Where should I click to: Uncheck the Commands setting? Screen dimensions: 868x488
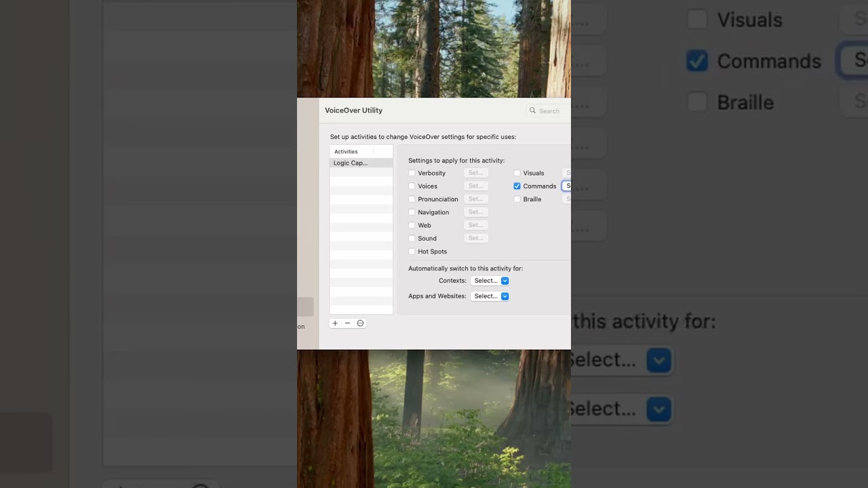coord(517,186)
